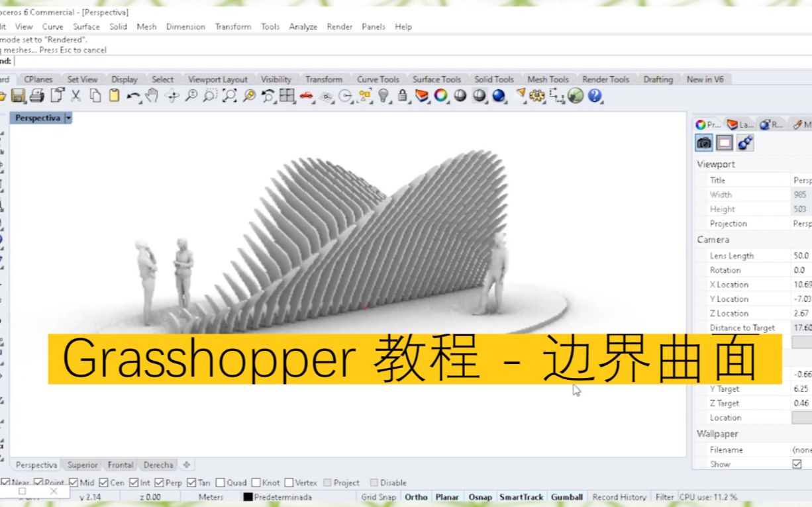The height and width of the screenshot is (507, 812).
Task: Click the Cut scissors icon
Action: pos(76,96)
